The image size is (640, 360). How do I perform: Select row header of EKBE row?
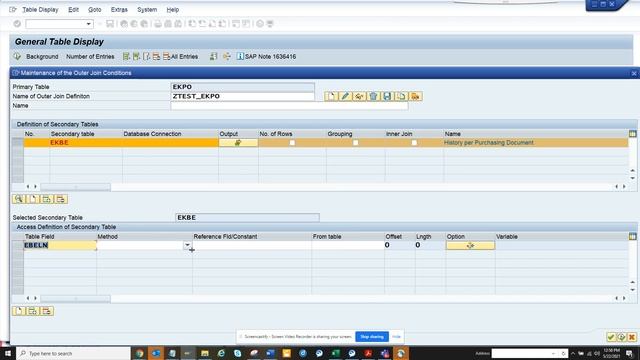point(18,142)
